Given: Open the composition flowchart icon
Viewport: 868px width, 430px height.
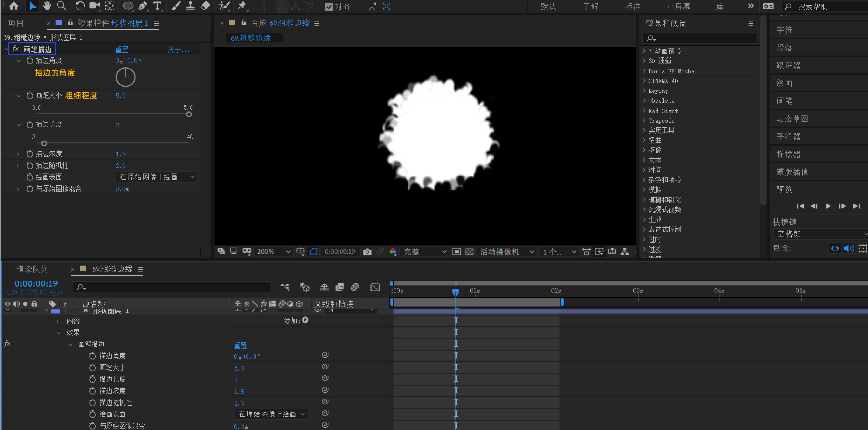Looking at the screenshot, I should (625, 251).
